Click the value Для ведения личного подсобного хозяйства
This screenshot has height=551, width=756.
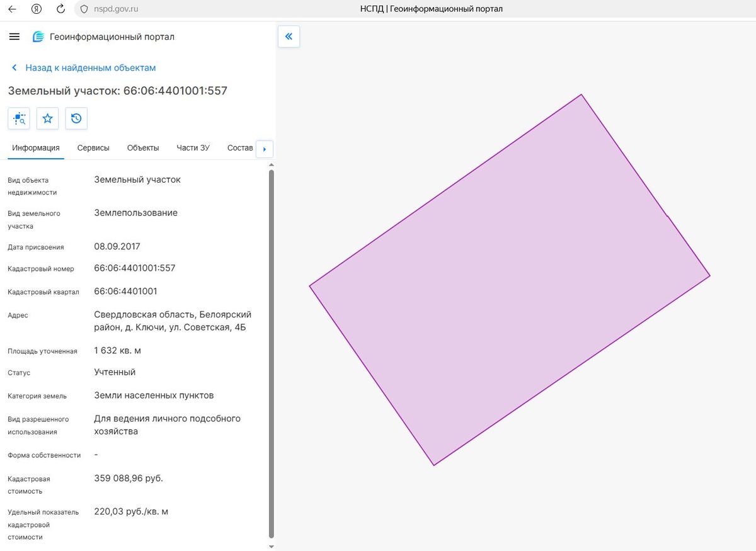click(x=167, y=425)
